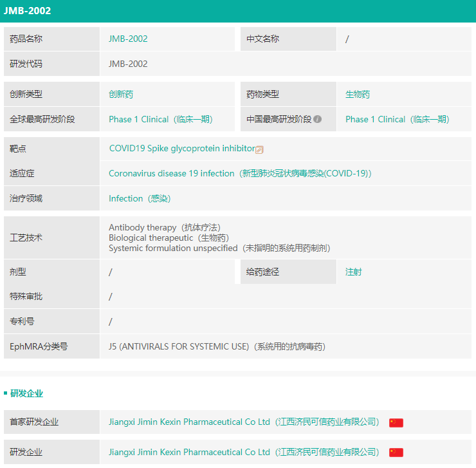The height and width of the screenshot is (468, 476).
Task: Click the Infection (感染) therapeutic area link
Action: [x=139, y=198]
